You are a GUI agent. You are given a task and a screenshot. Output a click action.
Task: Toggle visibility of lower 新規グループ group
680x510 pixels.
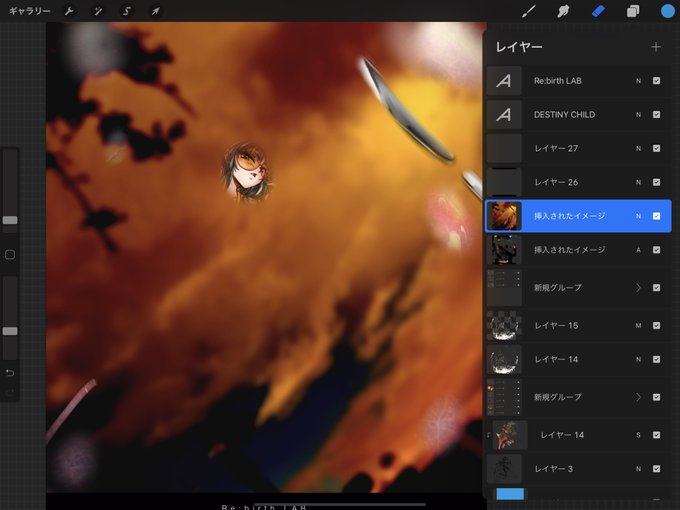[656, 397]
